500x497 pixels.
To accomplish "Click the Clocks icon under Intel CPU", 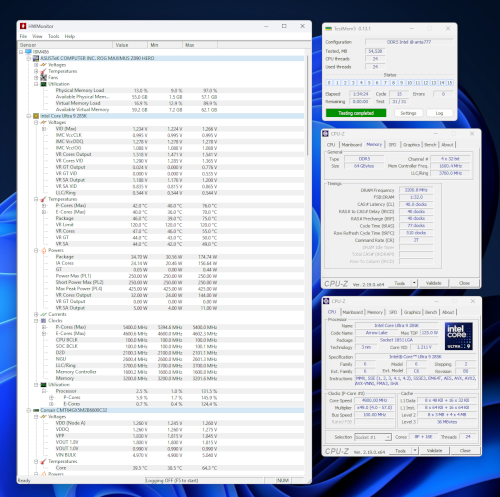I will [43, 321].
